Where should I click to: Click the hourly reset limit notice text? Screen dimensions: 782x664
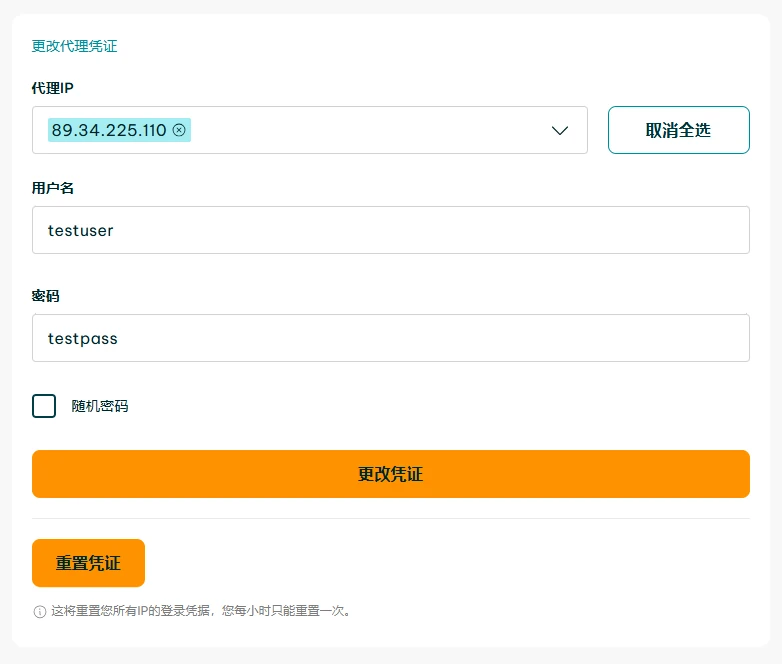200,611
